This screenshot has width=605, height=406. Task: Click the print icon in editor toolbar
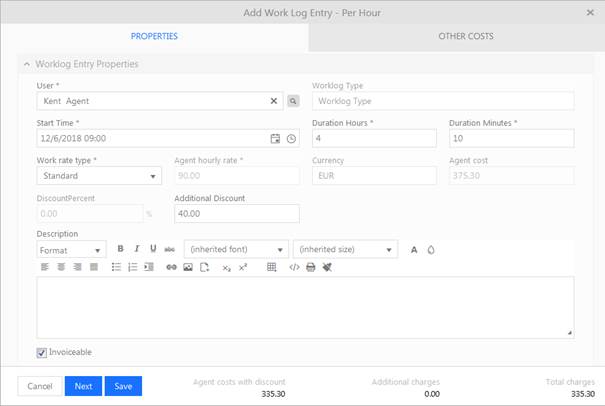[310, 267]
